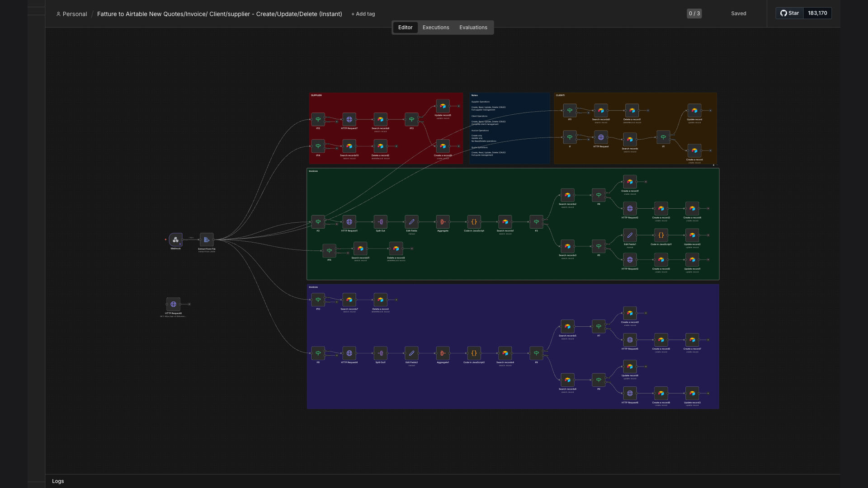
Task: Click the + Add tag button
Action: (363, 14)
